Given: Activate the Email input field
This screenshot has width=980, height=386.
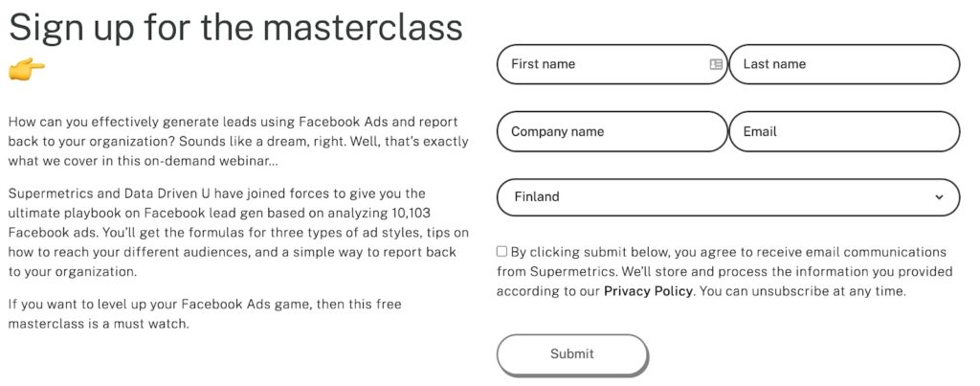Looking at the screenshot, I should tap(844, 131).
